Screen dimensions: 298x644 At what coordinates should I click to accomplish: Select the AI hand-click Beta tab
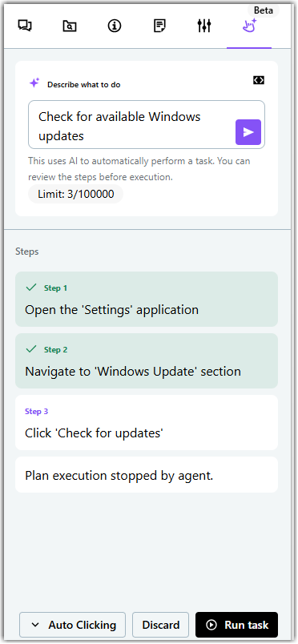[x=249, y=26]
